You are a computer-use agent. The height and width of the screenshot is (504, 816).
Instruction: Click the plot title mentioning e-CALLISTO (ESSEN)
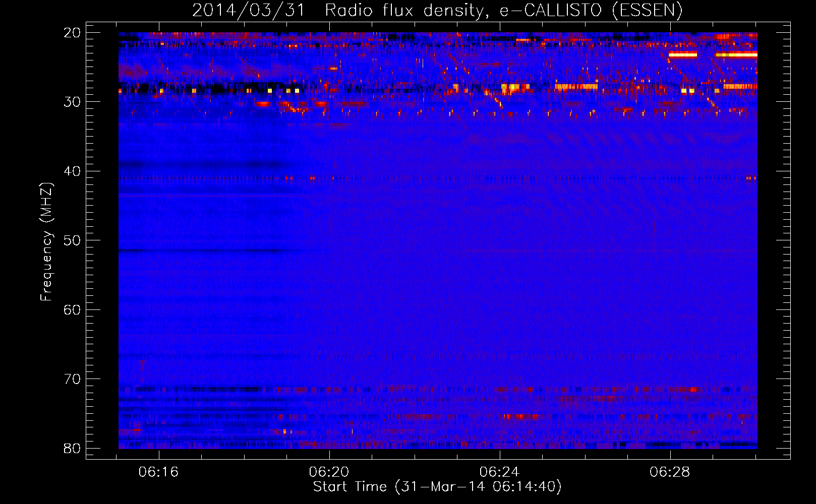point(437,10)
